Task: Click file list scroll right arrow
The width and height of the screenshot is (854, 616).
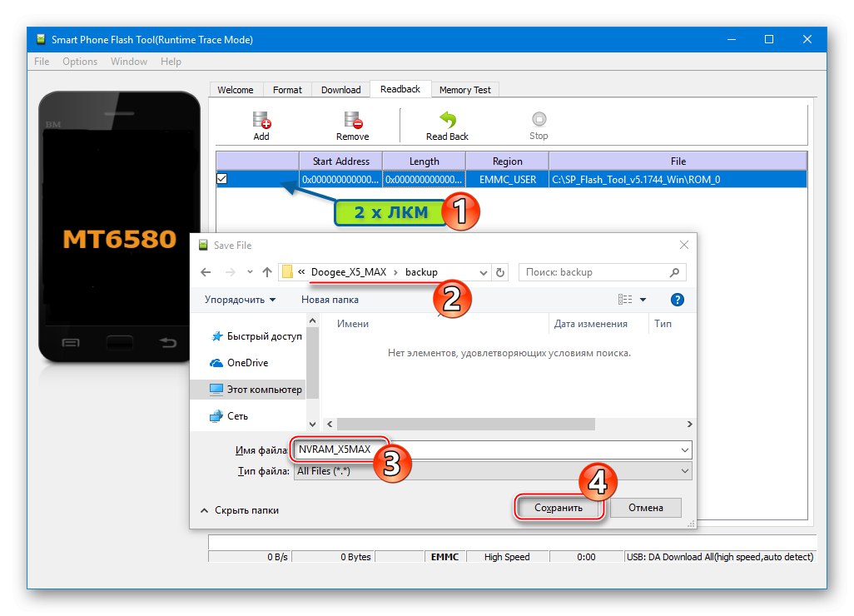Action: 689,424
